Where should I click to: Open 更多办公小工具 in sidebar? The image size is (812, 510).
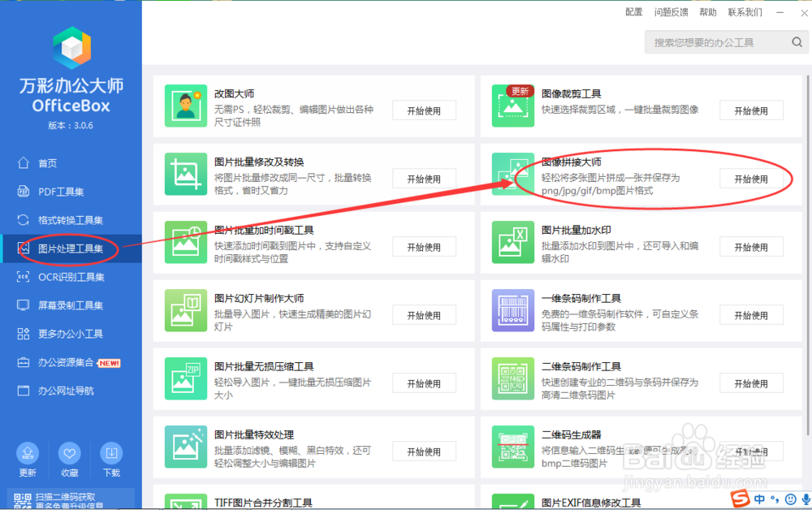click(x=71, y=334)
